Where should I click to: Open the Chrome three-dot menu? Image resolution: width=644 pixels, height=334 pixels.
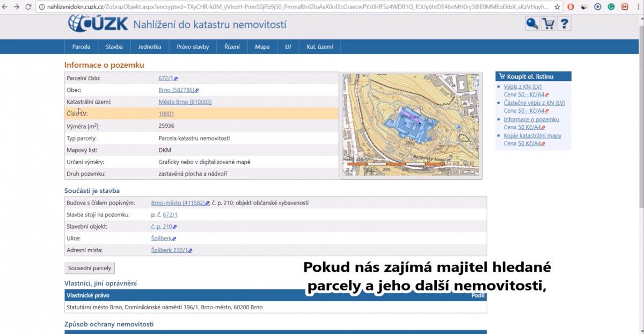[x=638, y=7]
